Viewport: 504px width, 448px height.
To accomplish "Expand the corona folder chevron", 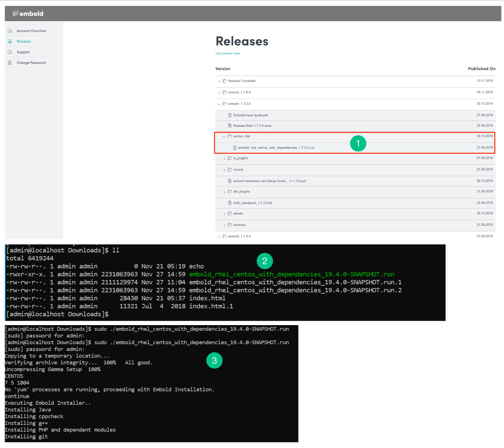I will [x=224, y=170].
